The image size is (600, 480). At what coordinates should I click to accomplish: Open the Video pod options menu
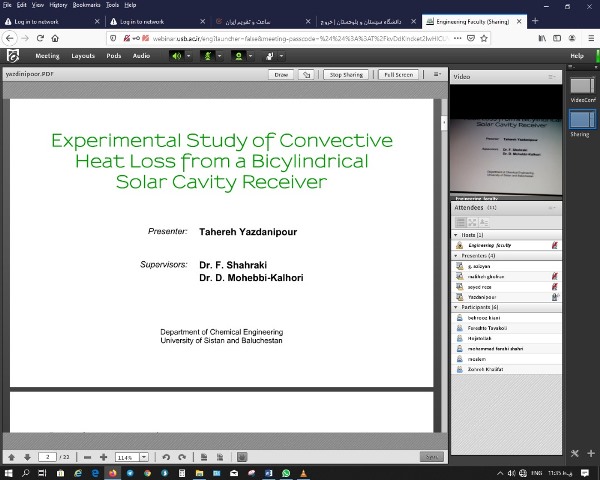coord(552,77)
